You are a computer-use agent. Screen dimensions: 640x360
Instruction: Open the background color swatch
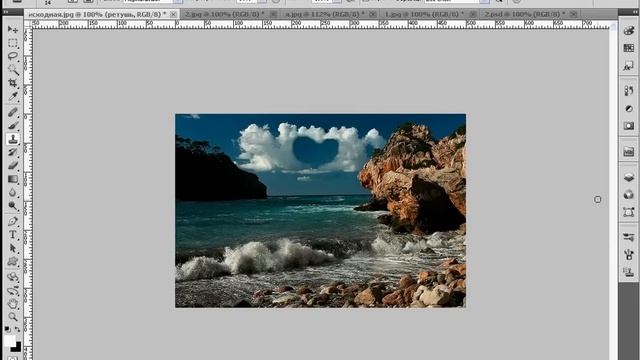pos(17,348)
